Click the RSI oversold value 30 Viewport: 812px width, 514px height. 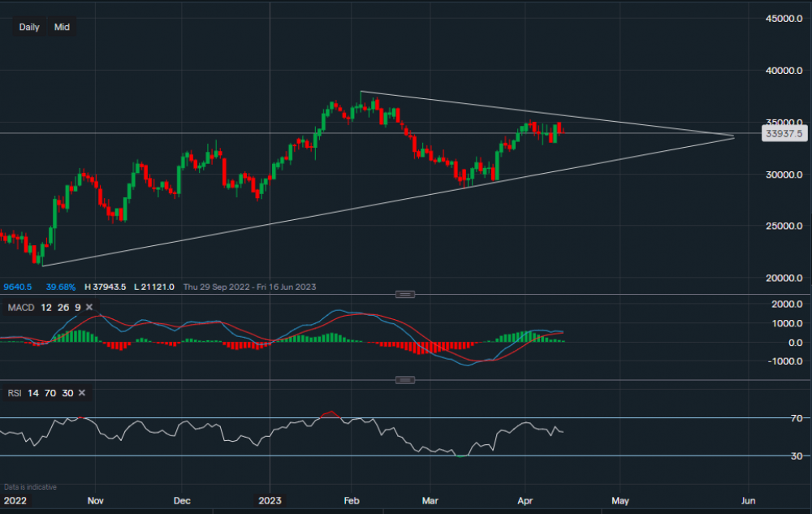point(67,393)
